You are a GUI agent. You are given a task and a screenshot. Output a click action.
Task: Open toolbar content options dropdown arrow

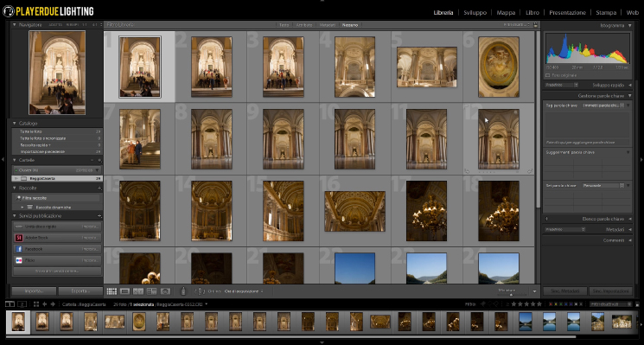tap(534, 291)
